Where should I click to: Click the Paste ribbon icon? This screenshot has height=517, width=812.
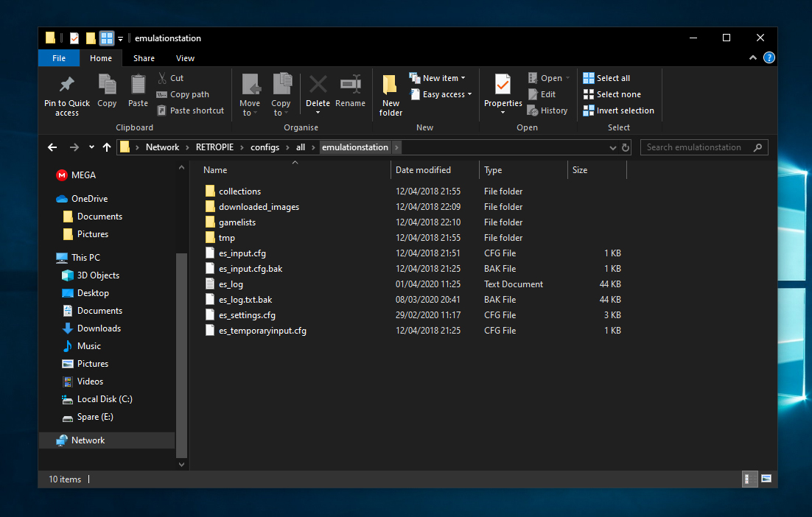[139, 85]
